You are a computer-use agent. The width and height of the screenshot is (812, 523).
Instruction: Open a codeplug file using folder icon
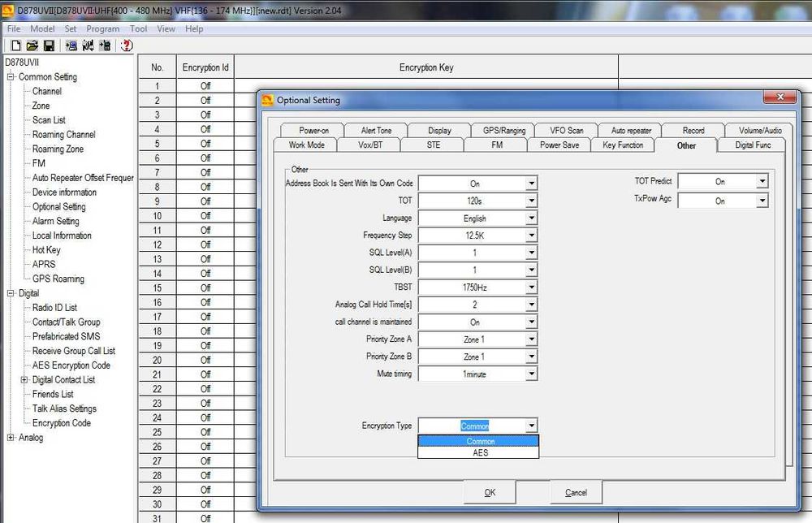[32, 45]
